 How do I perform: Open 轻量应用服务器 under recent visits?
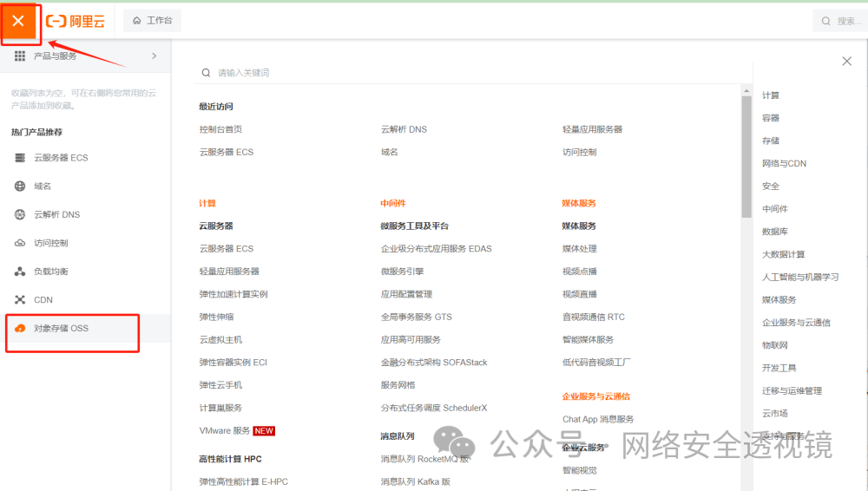tap(592, 129)
